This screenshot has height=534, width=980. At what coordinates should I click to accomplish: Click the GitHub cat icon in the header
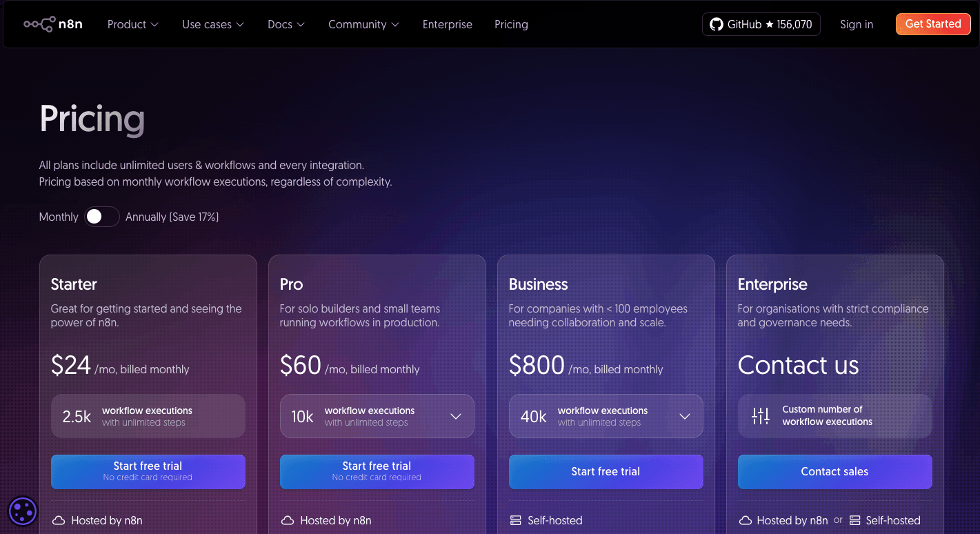[x=715, y=23]
